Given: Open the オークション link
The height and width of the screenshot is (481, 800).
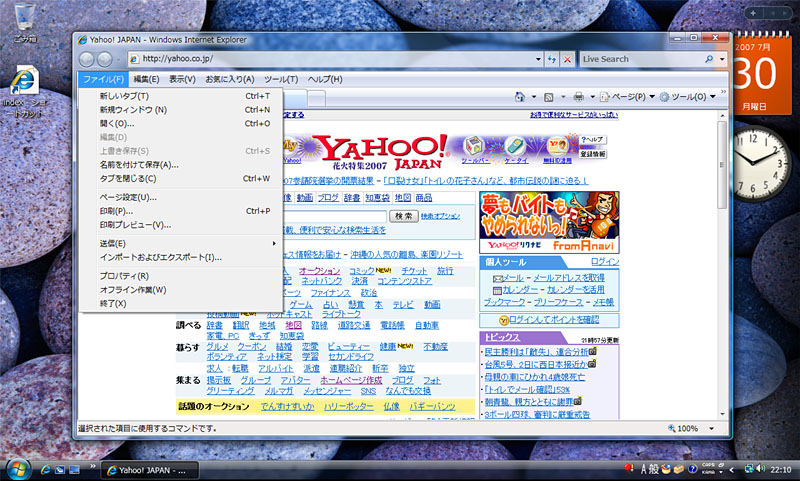Looking at the screenshot, I should [319, 271].
